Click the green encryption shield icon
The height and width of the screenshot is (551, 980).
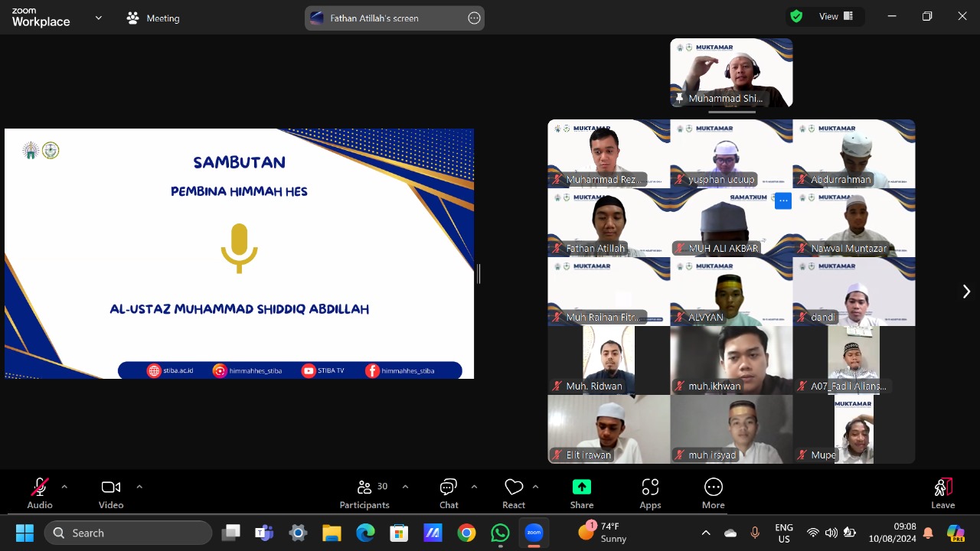(796, 17)
